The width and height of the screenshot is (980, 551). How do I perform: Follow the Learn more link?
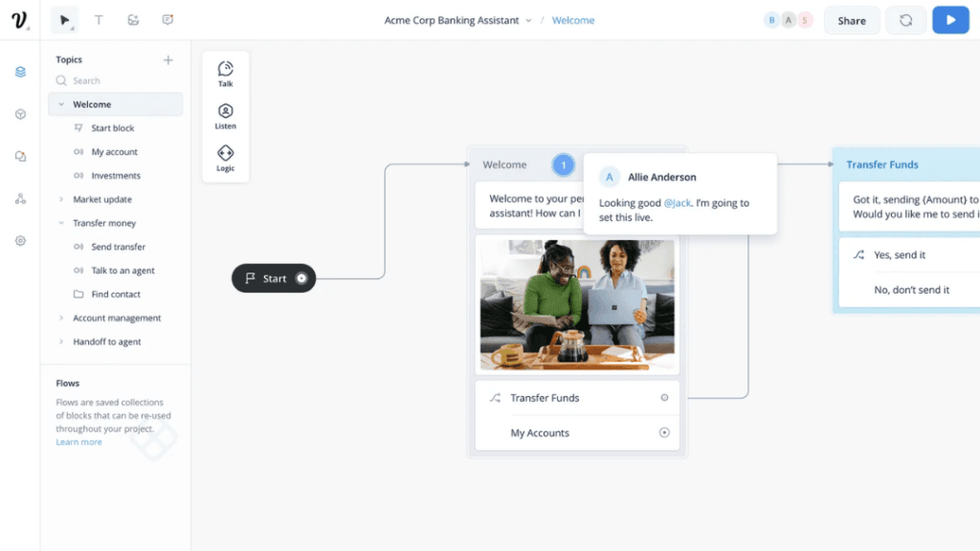[78, 442]
